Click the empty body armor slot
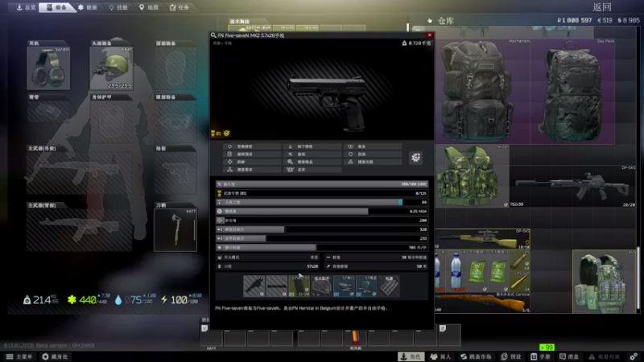 point(111,121)
